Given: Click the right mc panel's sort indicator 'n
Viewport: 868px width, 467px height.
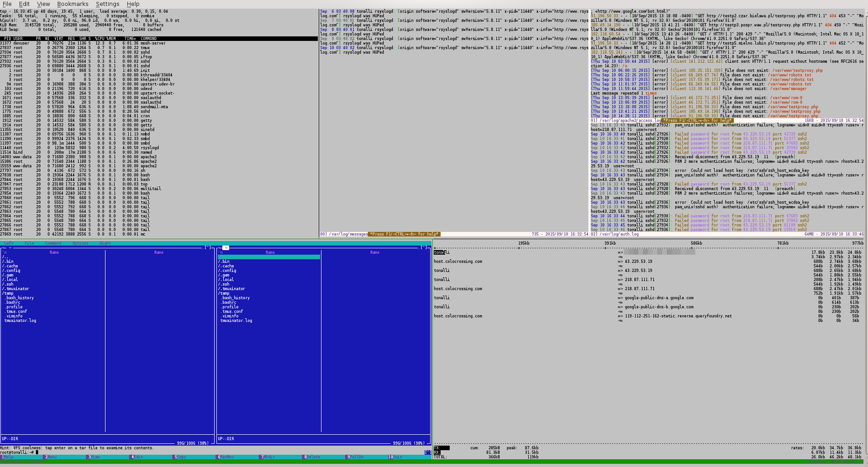Looking at the screenshot, I should (x=221, y=252).
